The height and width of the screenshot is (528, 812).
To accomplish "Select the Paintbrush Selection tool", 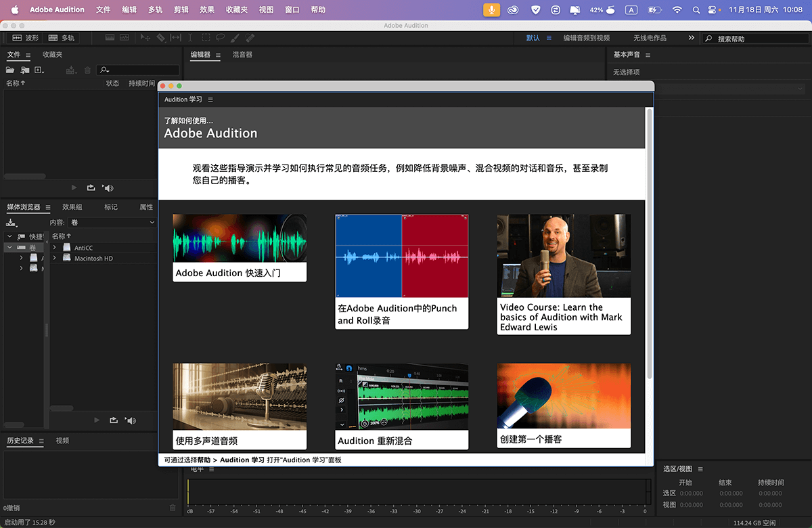I will [x=235, y=38].
